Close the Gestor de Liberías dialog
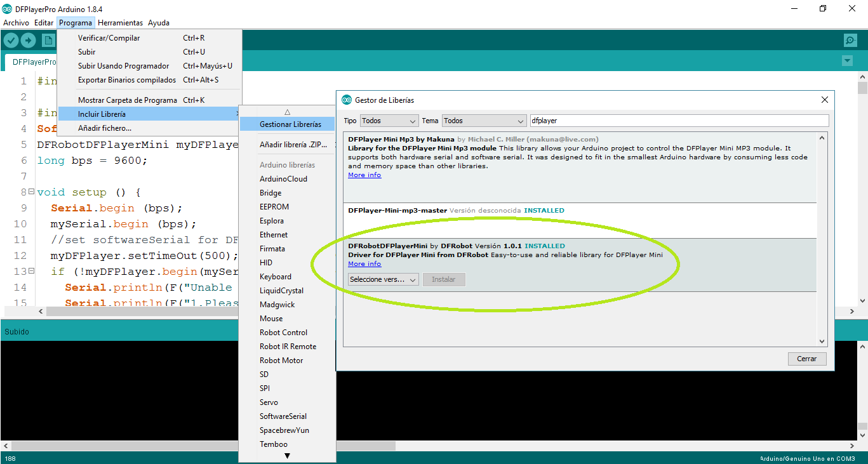The image size is (868, 464). click(x=825, y=100)
